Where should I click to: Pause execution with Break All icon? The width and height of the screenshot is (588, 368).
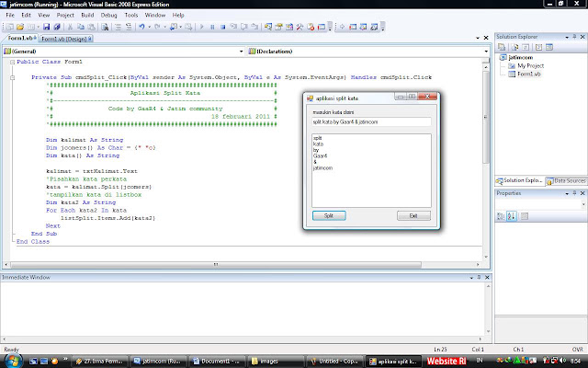click(212, 27)
